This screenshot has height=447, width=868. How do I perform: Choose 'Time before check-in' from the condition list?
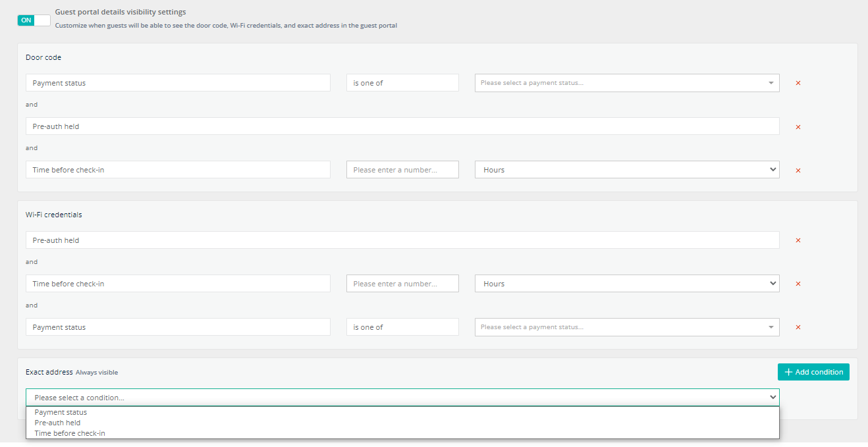[x=402, y=433]
